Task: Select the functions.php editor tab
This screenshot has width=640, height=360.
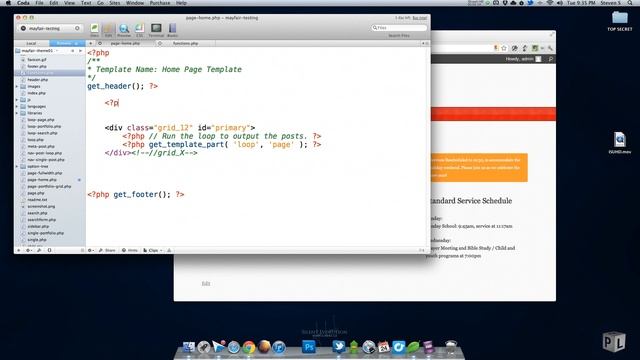Action: click(185, 43)
